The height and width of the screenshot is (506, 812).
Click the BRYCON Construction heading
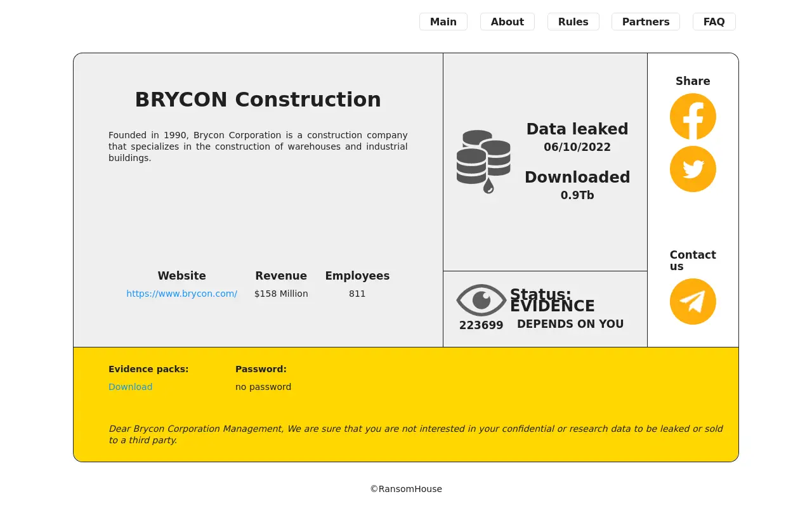pos(258,100)
